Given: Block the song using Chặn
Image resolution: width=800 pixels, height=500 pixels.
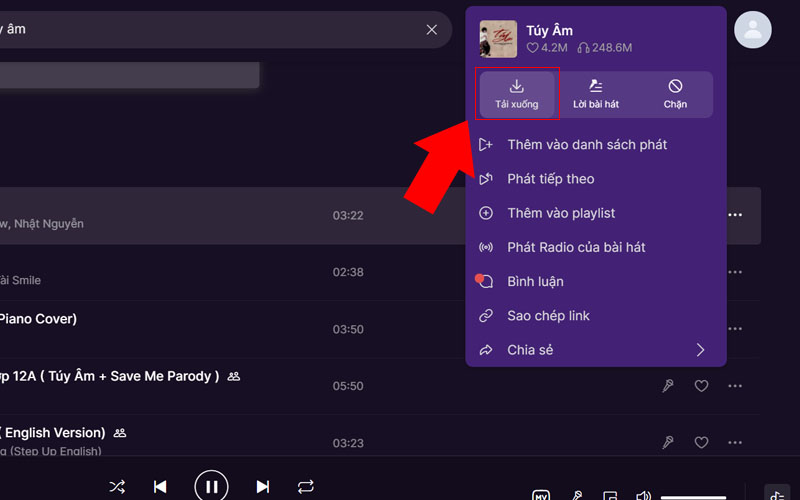Looking at the screenshot, I should coord(675,94).
